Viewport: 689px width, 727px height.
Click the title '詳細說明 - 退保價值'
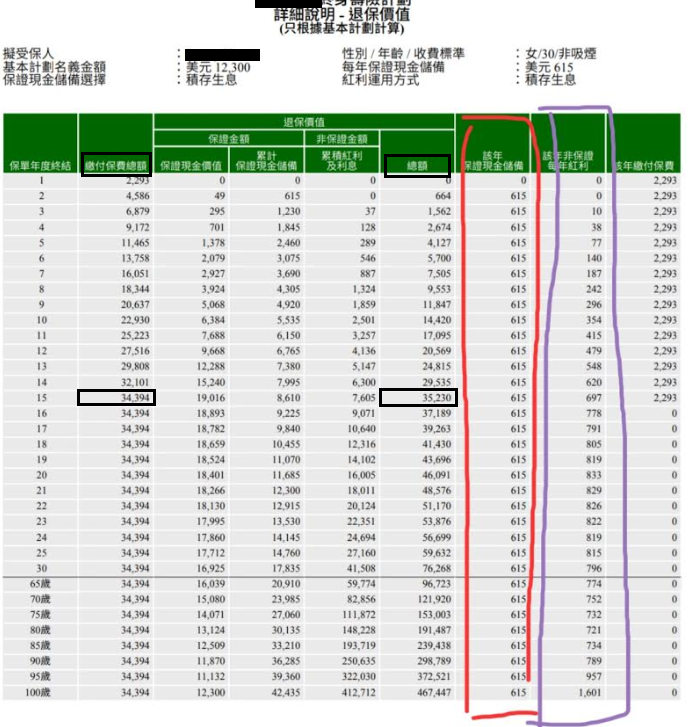342,14
